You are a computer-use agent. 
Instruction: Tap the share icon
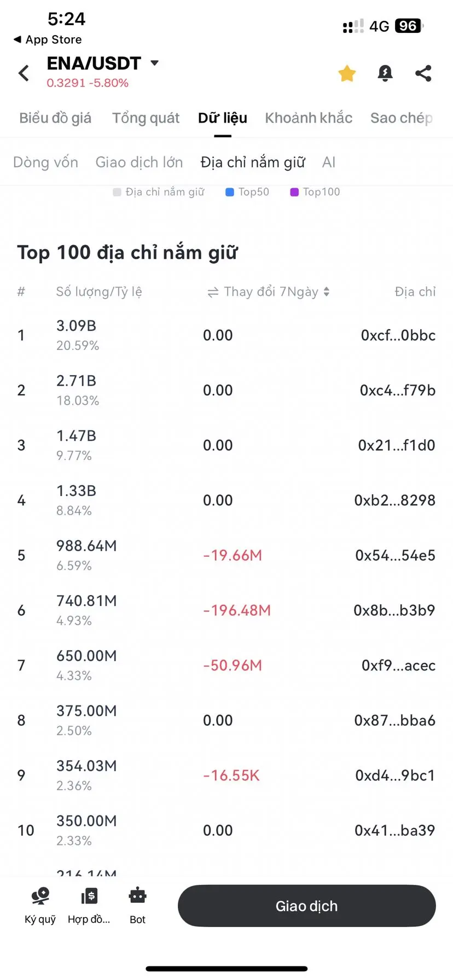coord(423,73)
